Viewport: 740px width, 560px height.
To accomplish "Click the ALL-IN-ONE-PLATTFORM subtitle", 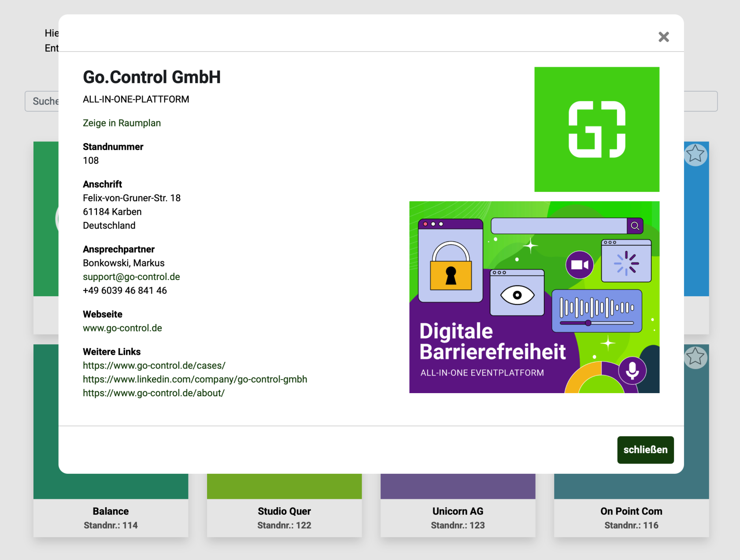I will coord(136,99).
